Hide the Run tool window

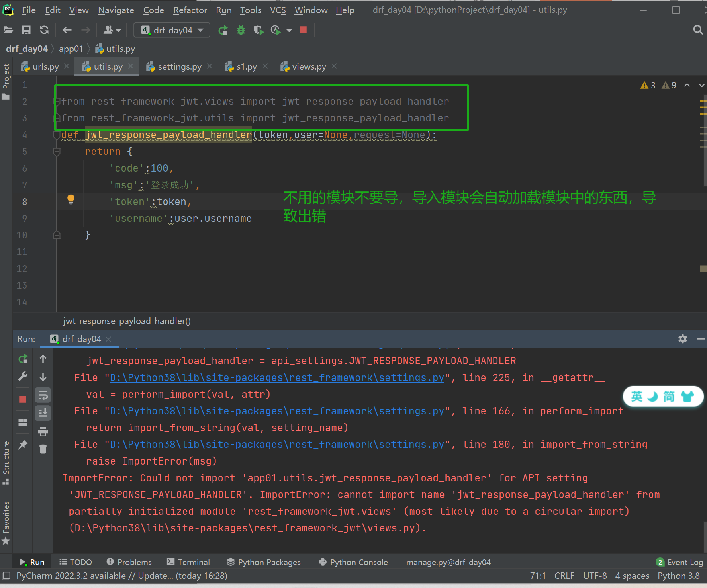pyautogui.click(x=701, y=339)
